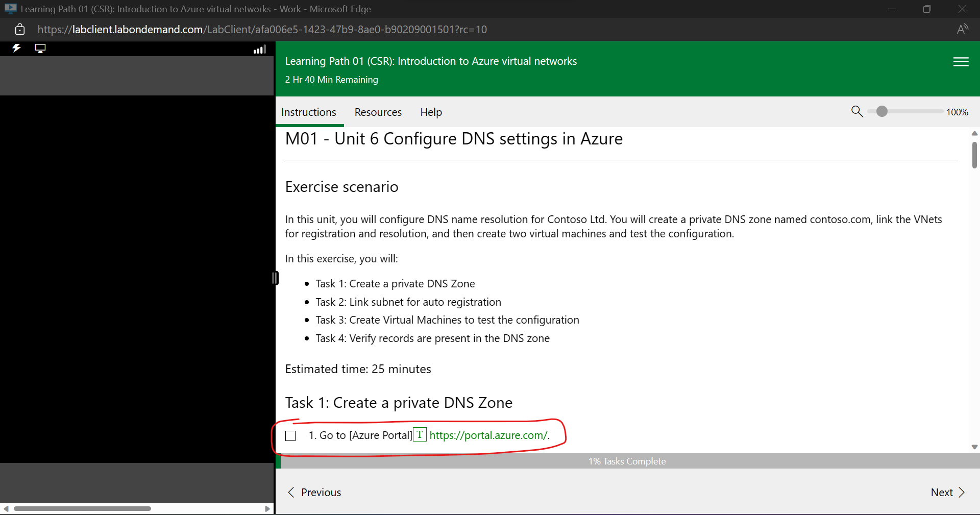Image resolution: width=980 pixels, height=515 pixels.
Task: Click the magnifier zoom search icon
Action: point(857,112)
